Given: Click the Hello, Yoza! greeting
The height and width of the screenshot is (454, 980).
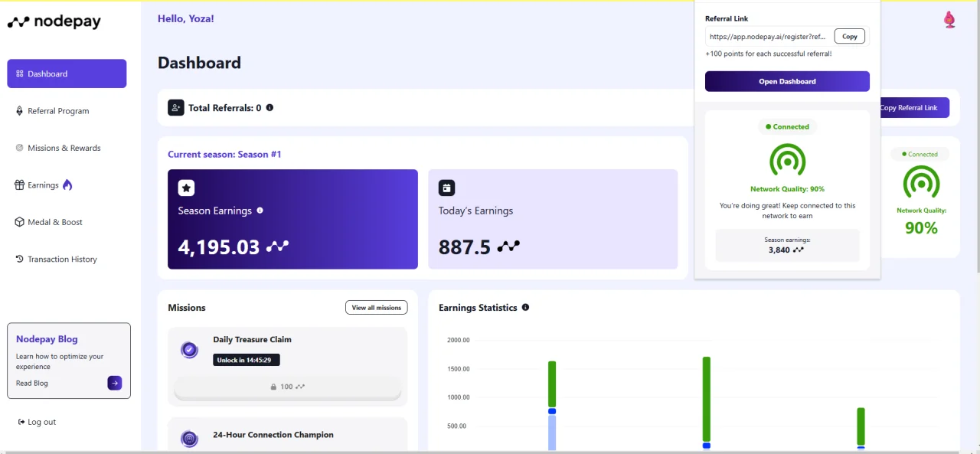Looking at the screenshot, I should click(x=186, y=18).
